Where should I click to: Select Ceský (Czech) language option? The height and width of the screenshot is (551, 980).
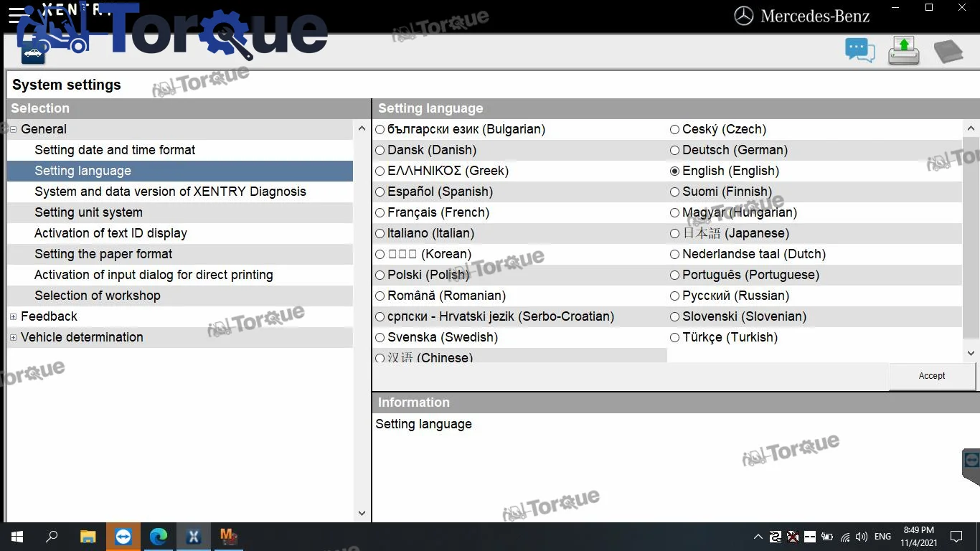(675, 130)
